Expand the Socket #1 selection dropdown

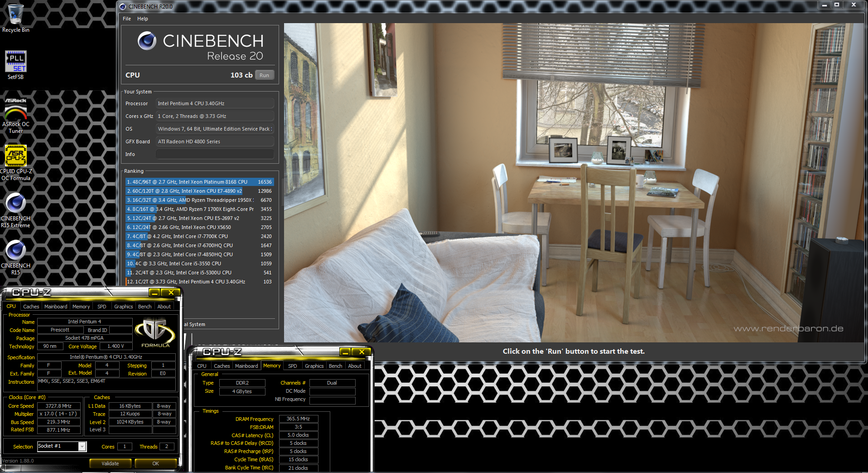[x=82, y=447]
